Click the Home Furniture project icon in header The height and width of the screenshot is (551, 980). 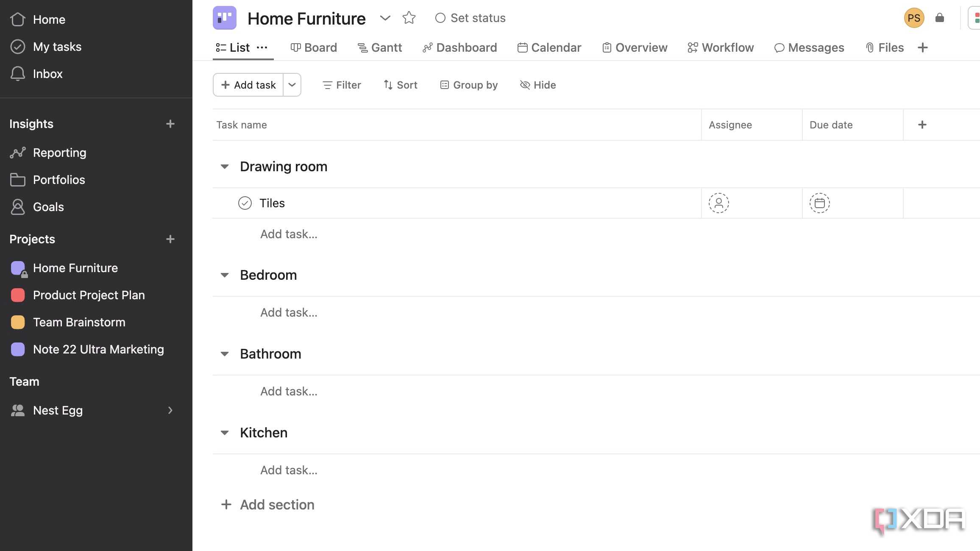[225, 18]
